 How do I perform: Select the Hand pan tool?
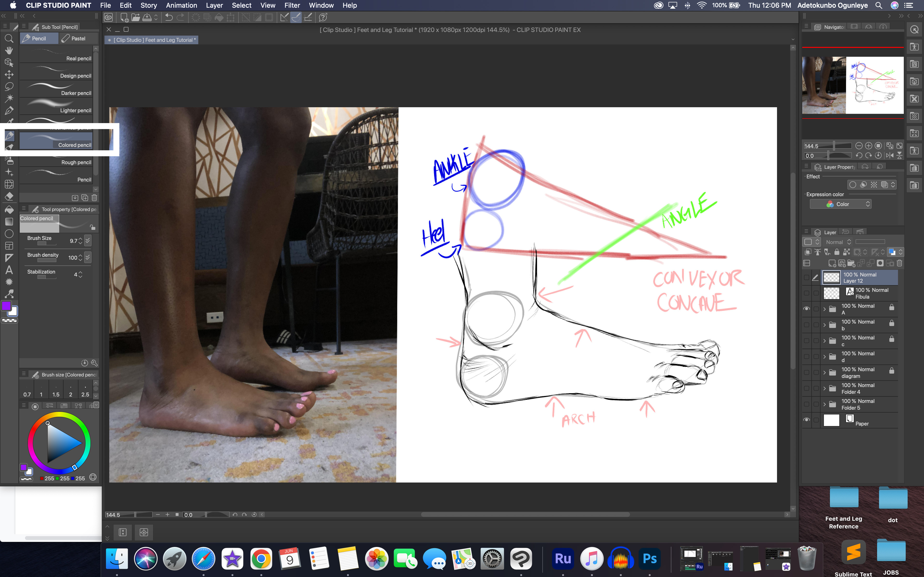click(x=9, y=50)
